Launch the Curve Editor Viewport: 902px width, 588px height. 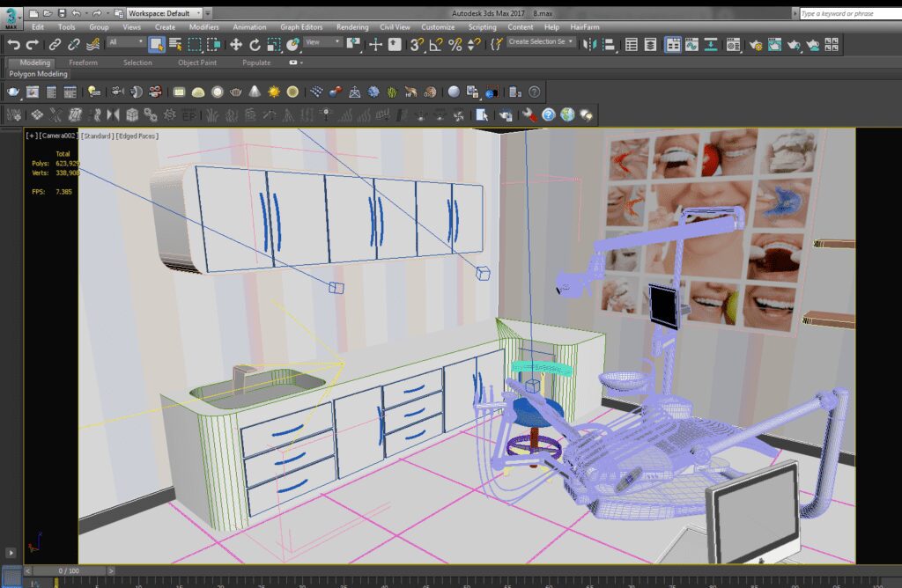click(691, 44)
